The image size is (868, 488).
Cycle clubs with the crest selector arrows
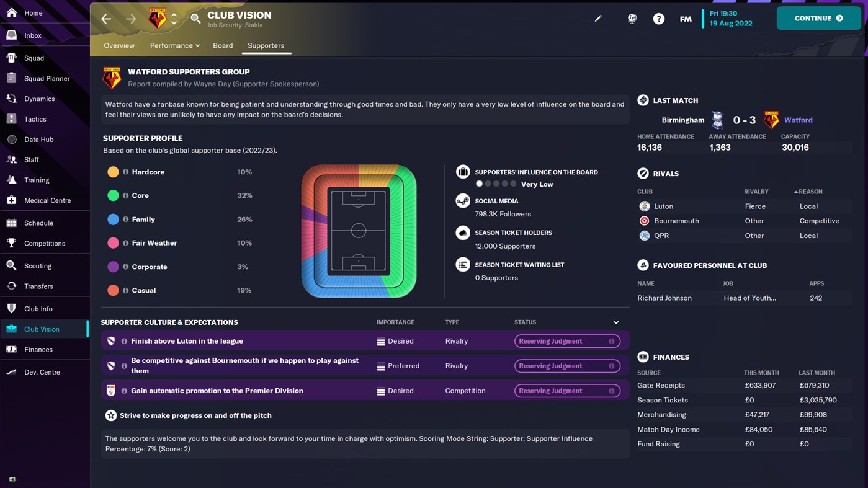(x=173, y=19)
